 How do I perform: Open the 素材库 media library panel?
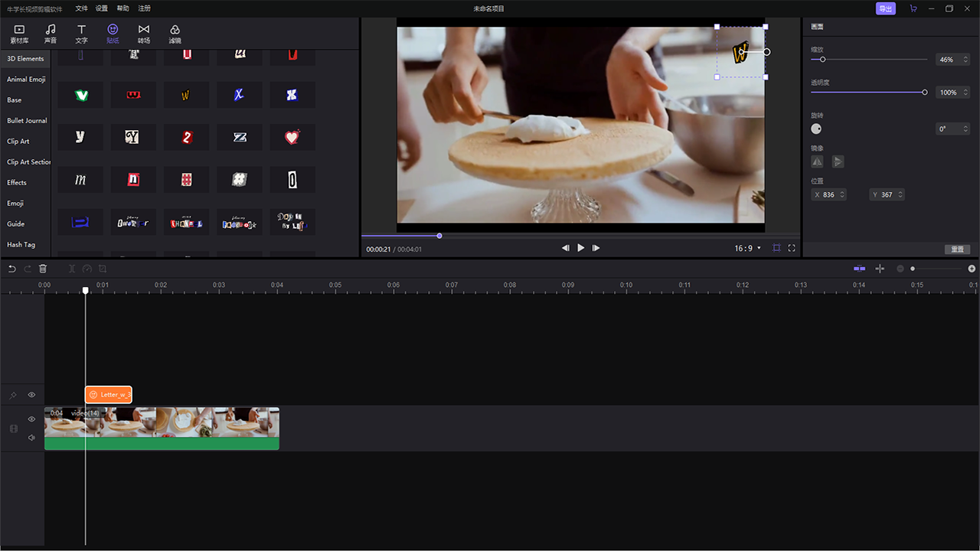click(19, 34)
